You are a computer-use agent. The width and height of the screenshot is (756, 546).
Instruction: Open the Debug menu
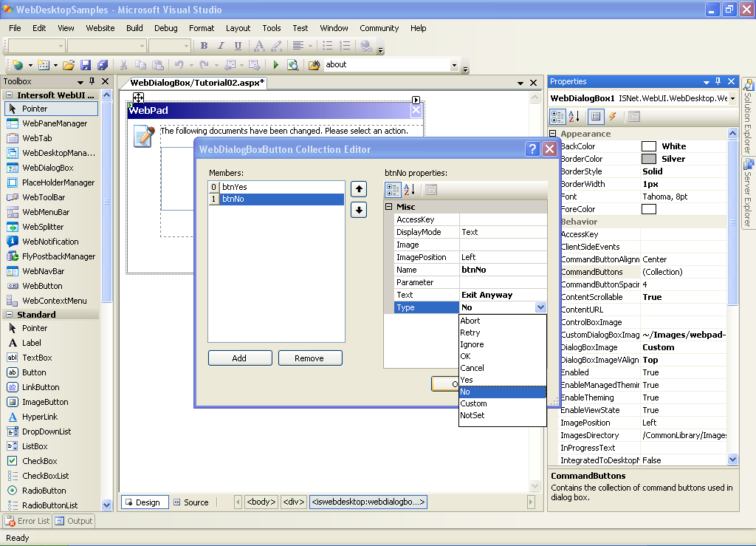point(165,28)
